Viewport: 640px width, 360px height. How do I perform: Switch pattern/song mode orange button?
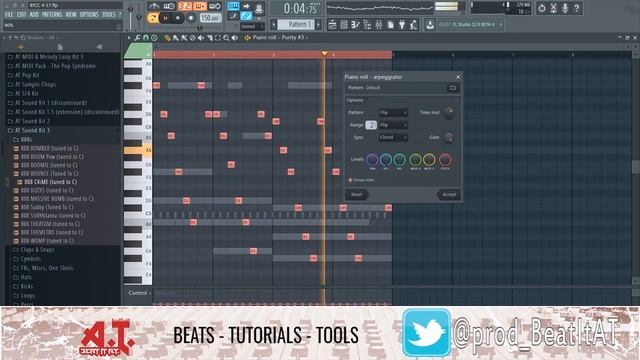click(x=153, y=18)
